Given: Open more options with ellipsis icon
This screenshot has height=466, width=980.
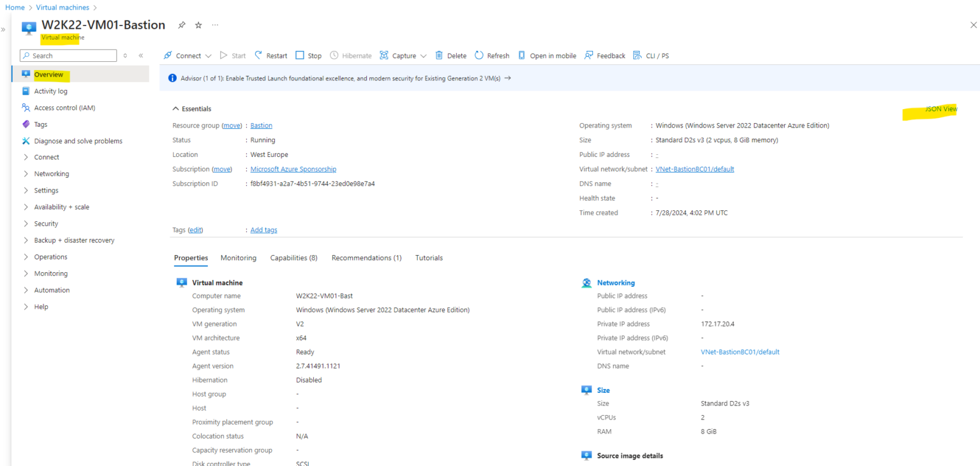Looking at the screenshot, I should (x=215, y=25).
